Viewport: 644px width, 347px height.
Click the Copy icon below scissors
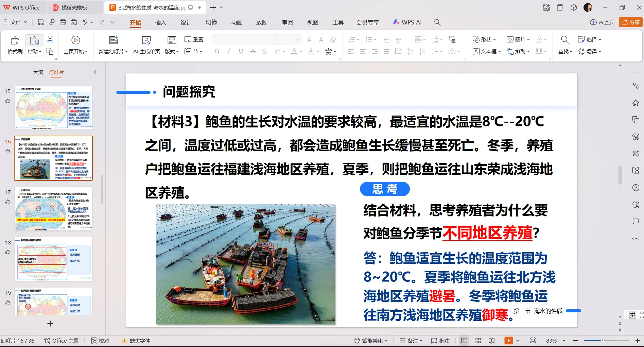click(50, 51)
